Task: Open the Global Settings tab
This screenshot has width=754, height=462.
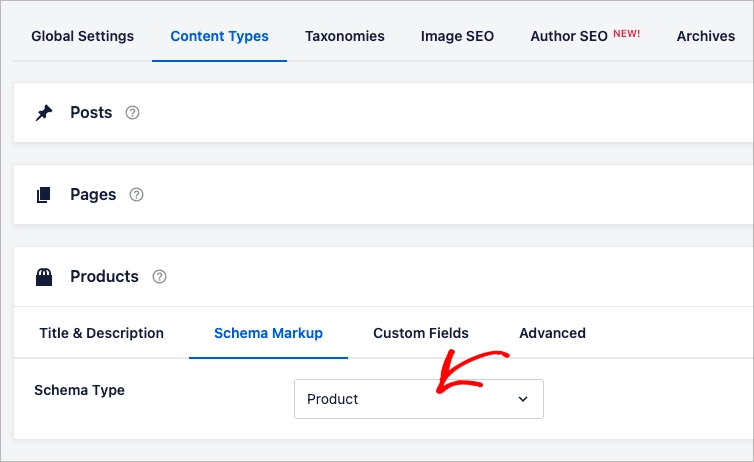Action: pos(83,36)
